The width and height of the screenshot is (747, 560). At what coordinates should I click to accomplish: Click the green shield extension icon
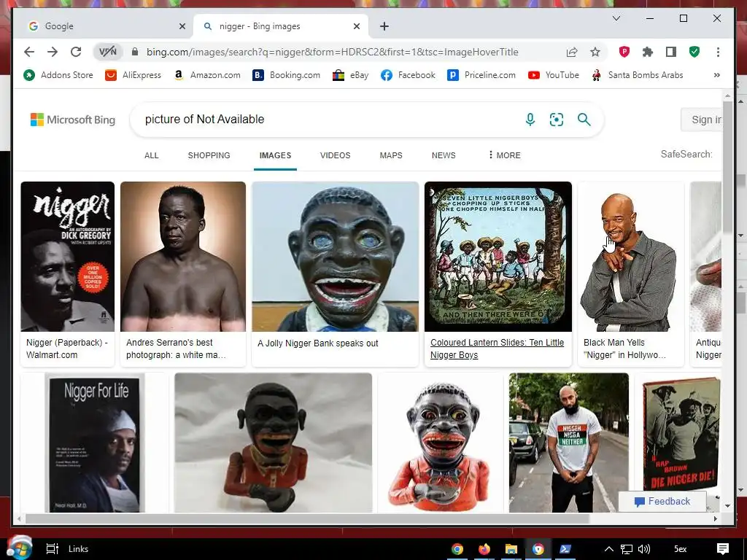point(694,52)
